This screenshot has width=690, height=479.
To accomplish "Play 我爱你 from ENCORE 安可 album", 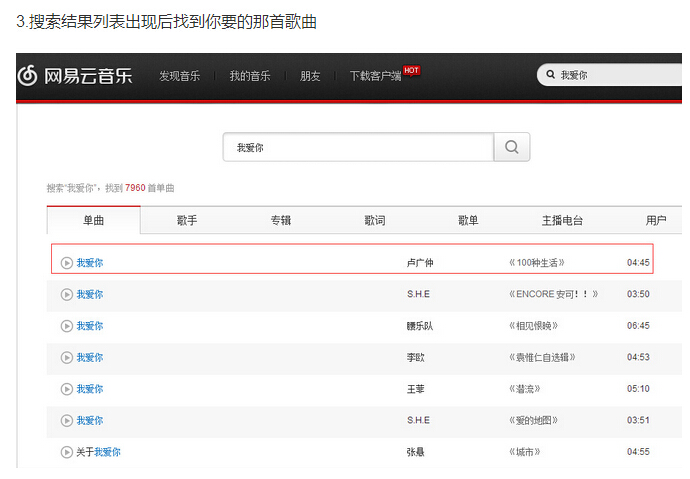I will click(66, 294).
